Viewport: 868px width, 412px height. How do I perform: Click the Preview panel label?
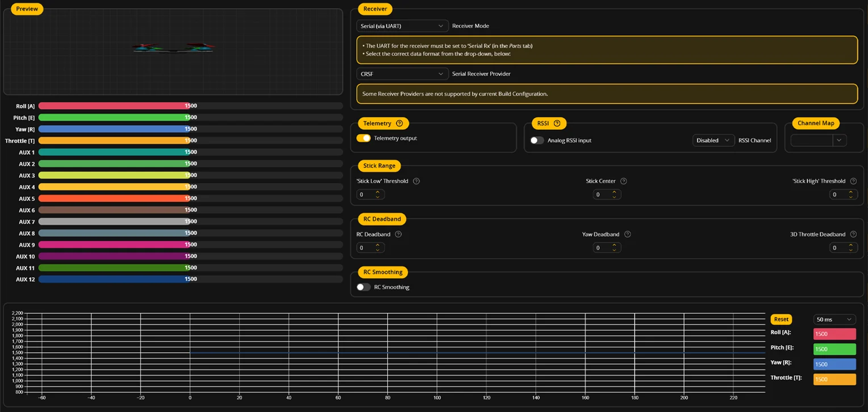pos(27,9)
